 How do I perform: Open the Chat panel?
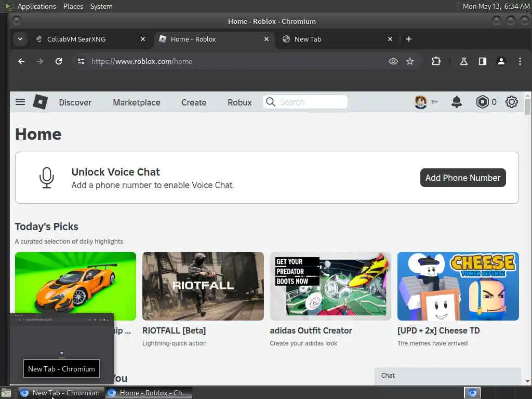point(448,376)
